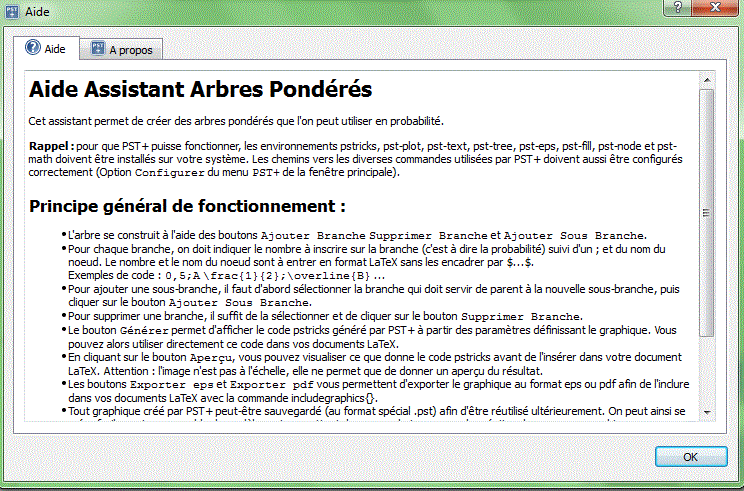Image resolution: width=744 pixels, height=491 pixels.
Task: Click the line 'Pour supprimer une branche, il suffit'
Action: (325, 316)
